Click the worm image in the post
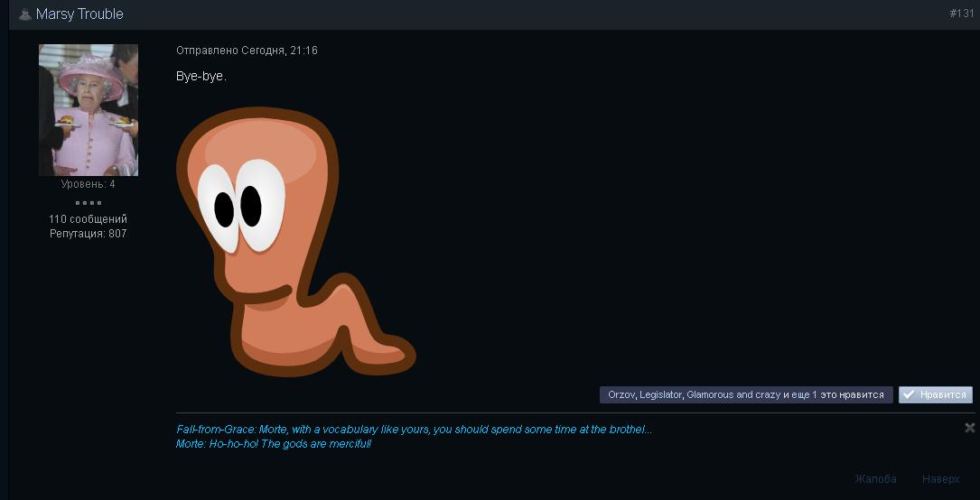The height and width of the screenshot is (500, 980). [x=296, y=242]
